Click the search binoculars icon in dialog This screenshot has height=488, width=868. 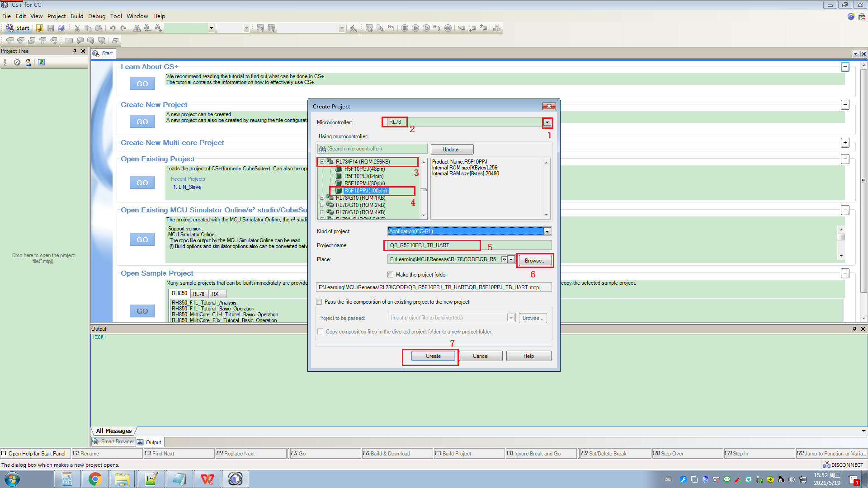coord(322,149)
